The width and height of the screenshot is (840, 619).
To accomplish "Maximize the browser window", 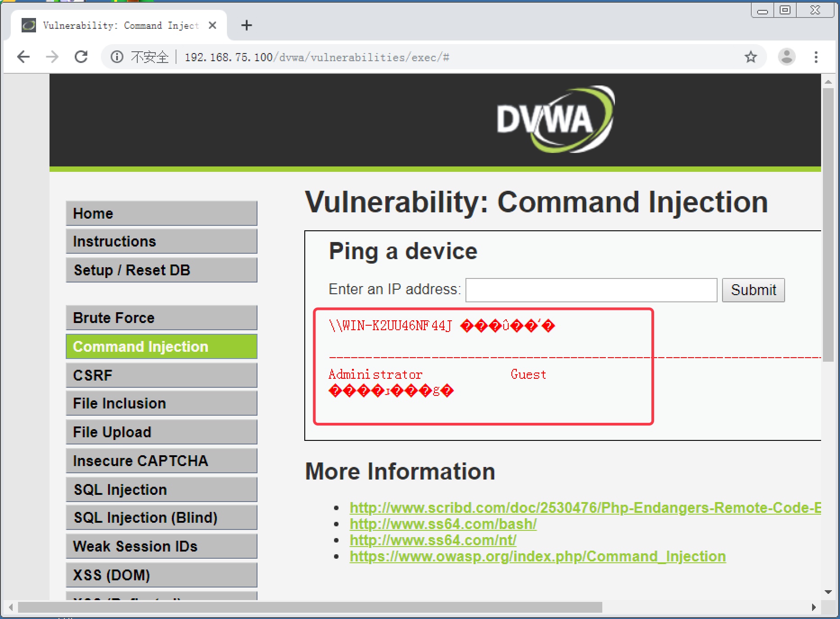I will tap(785, 10).
